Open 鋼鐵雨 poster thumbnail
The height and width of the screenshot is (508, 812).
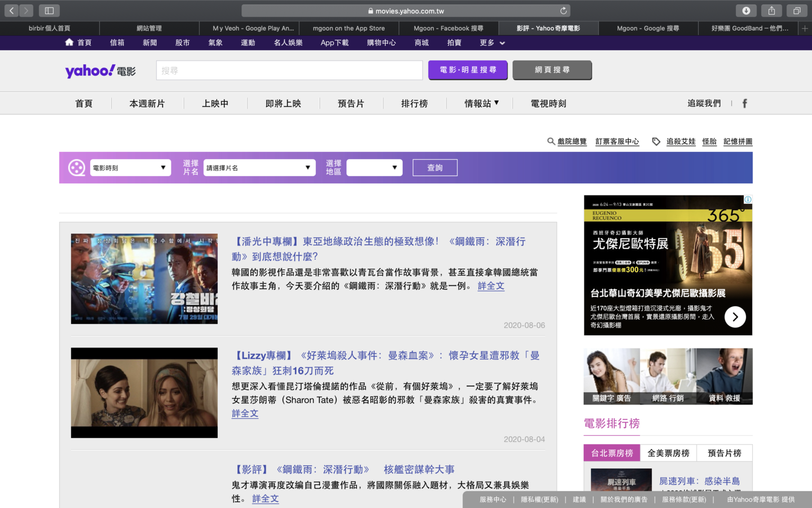point(144,279)
